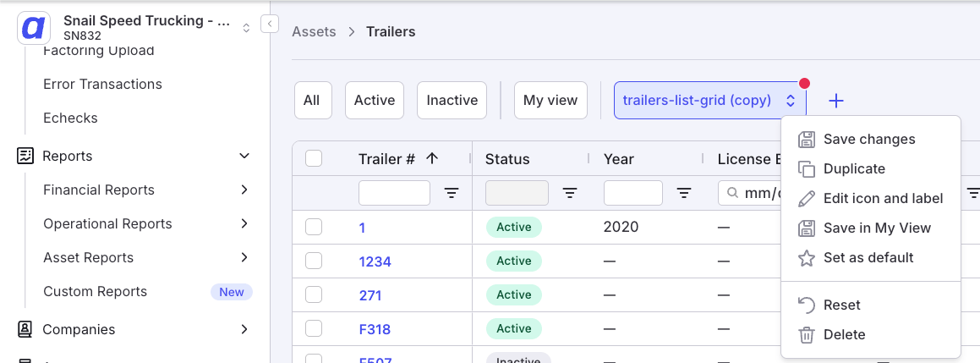Check the box for trailer F318
980x363 pixels.
(314, 328)
